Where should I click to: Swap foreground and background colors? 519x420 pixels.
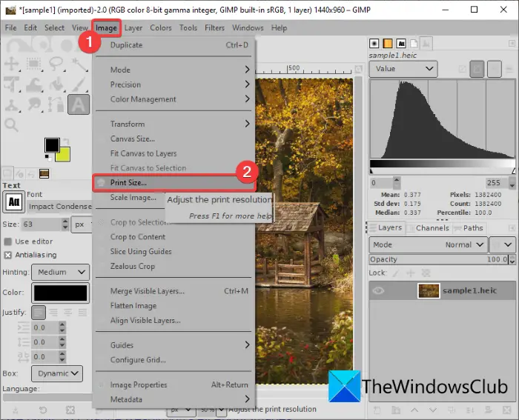point(66,141)
